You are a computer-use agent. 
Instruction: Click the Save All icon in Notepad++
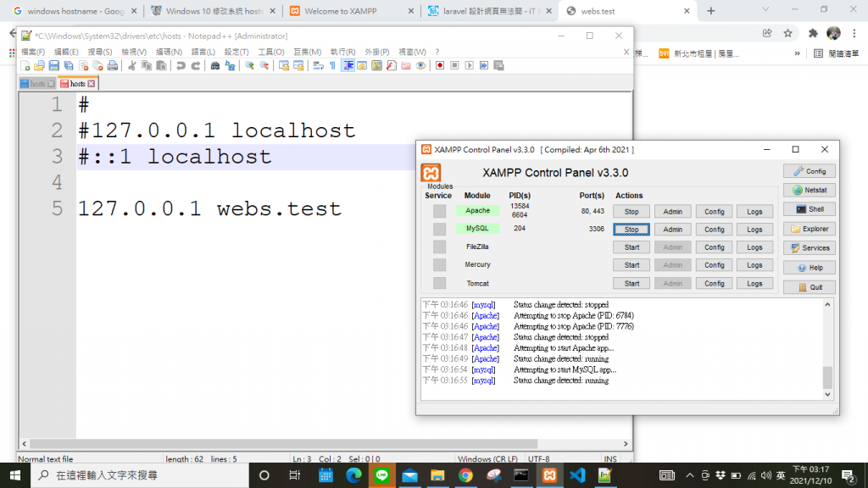coord(69,66)
